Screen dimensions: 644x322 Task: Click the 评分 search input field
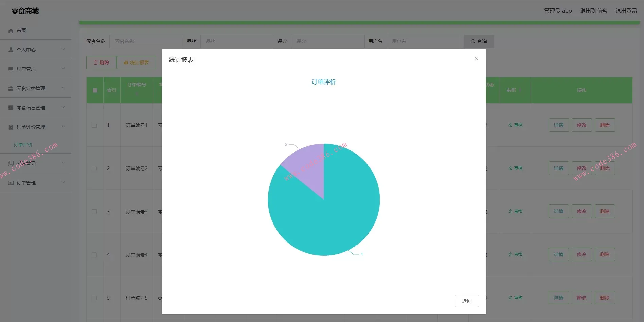pos(328,41)
